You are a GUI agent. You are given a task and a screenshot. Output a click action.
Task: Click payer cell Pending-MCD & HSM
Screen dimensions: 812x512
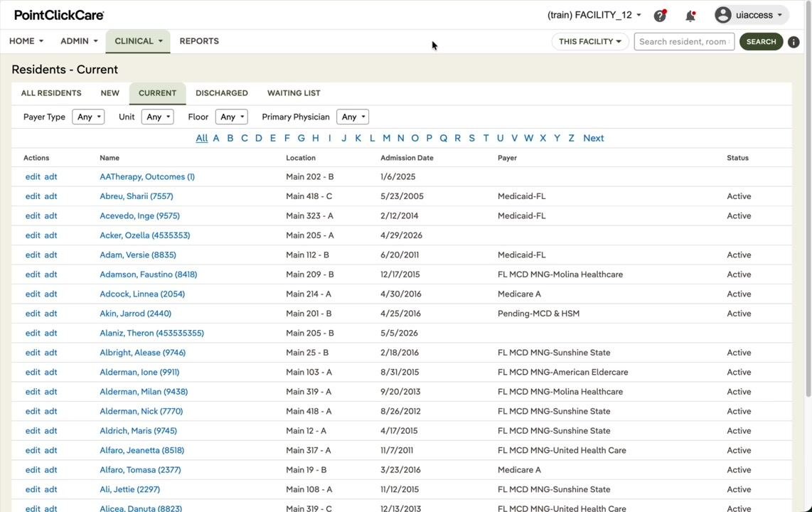click(538, 314)
